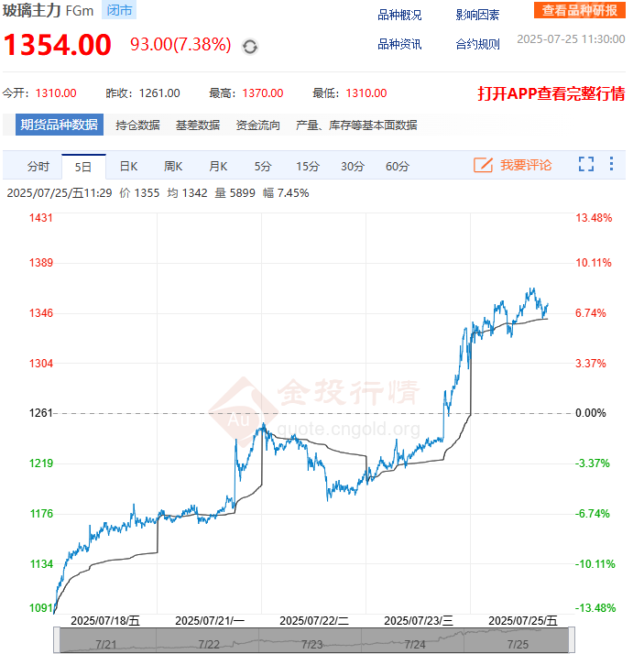Open the chart more-options dots menu

611,165
